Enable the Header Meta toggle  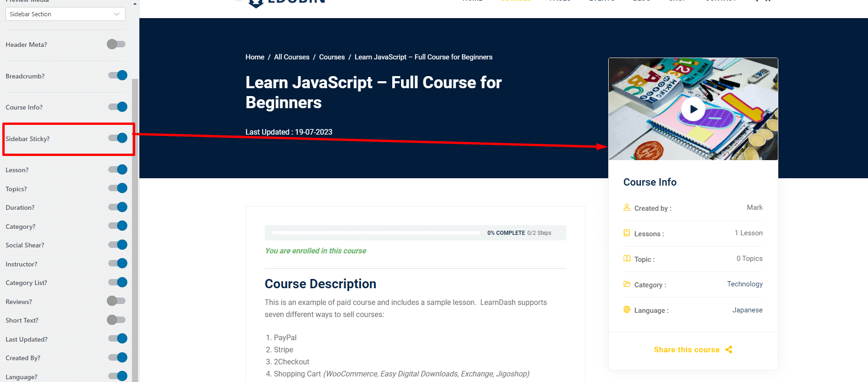click(116, 44)
